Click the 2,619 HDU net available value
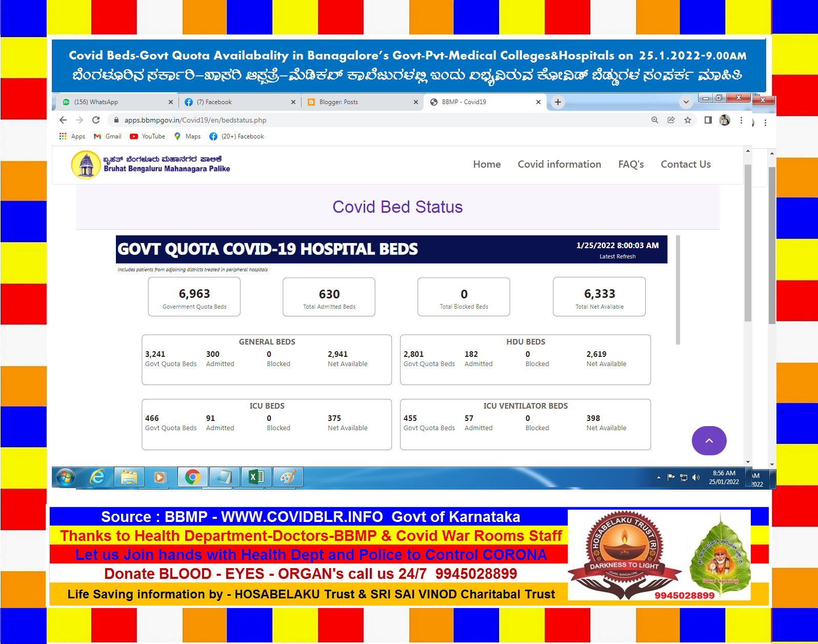The height and width of the screenshot is (644, 818). pyautogui.click(x=596, y=354)
